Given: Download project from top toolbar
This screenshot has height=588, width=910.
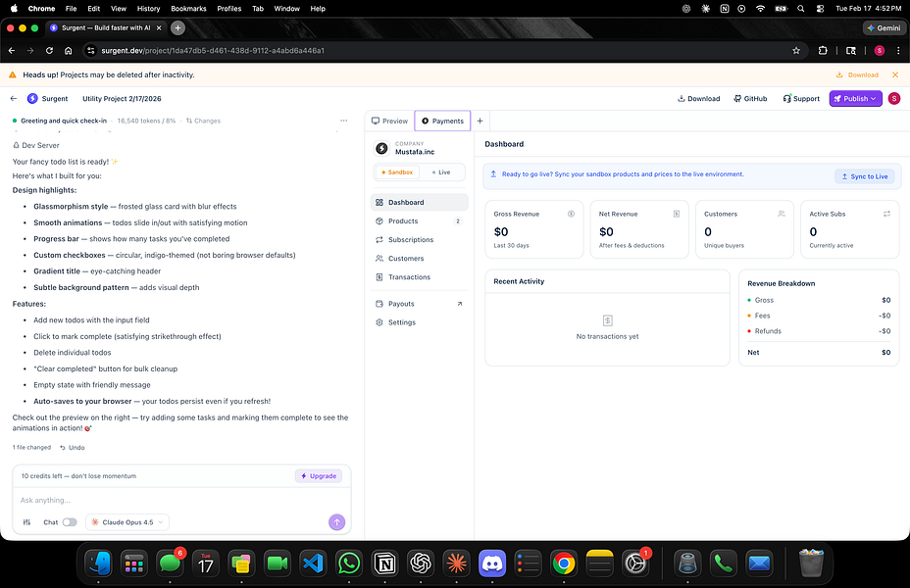Looking at the screenshot, I should pos(699,99).
